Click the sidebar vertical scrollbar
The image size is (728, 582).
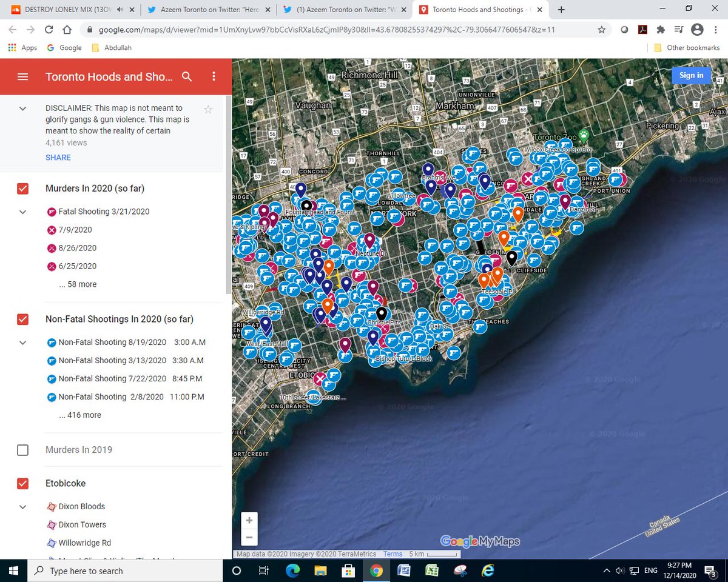coord(229,194)
